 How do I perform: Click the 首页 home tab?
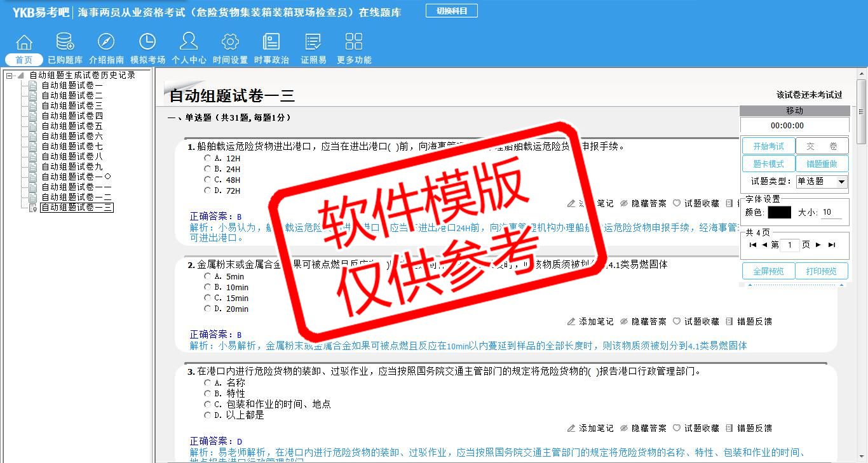(24, 60)
